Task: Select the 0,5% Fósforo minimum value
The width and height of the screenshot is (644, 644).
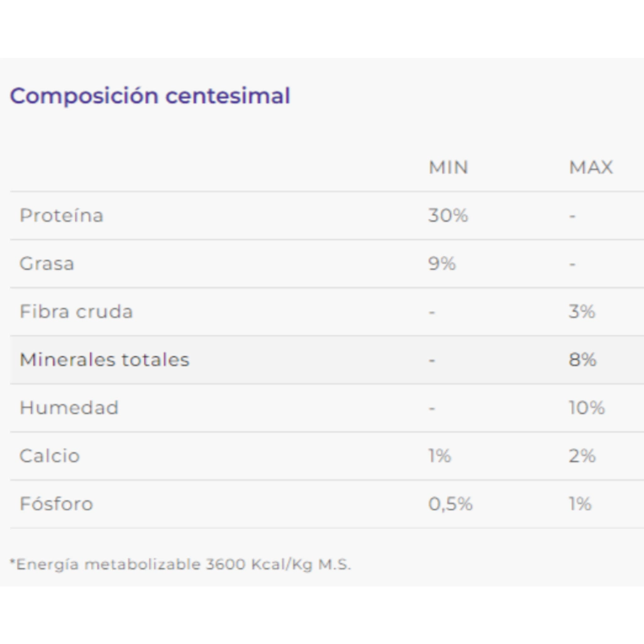Action: [x=450, y=504]
